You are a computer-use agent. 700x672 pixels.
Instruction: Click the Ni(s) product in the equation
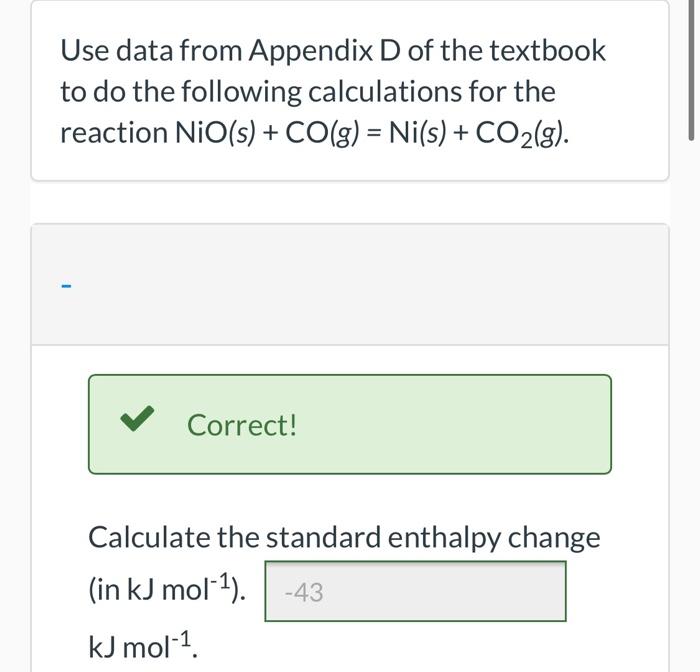click(x=417, y=133)
